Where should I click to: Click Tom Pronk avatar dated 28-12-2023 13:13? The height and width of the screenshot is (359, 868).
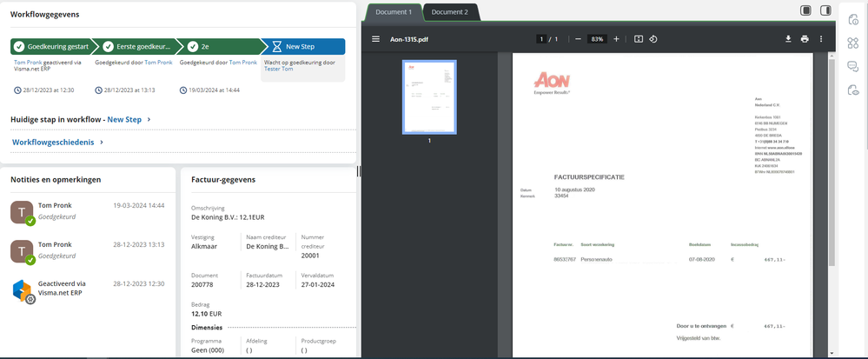pyautogui.click(x=22, y=251)
